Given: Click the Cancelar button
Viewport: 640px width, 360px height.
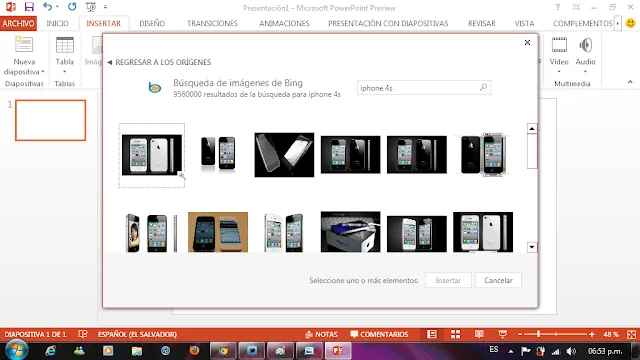Looking at the screenshot, I should coord(498,280).
